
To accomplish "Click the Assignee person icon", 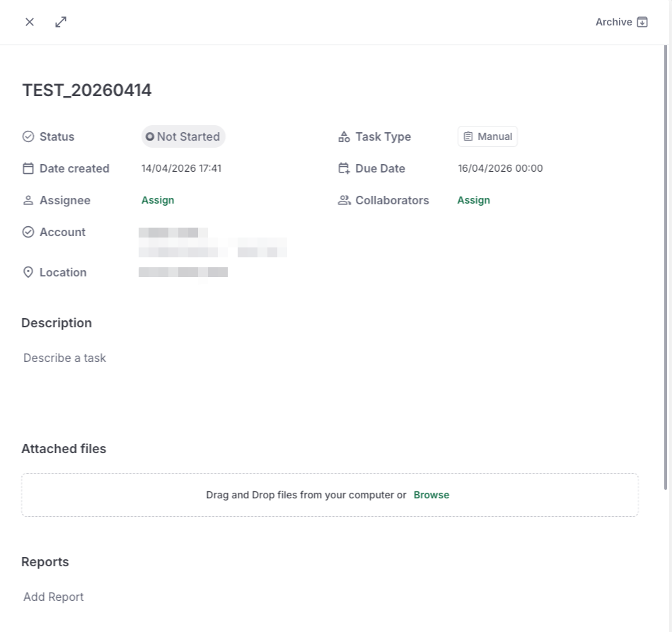I will coord(28,200).
